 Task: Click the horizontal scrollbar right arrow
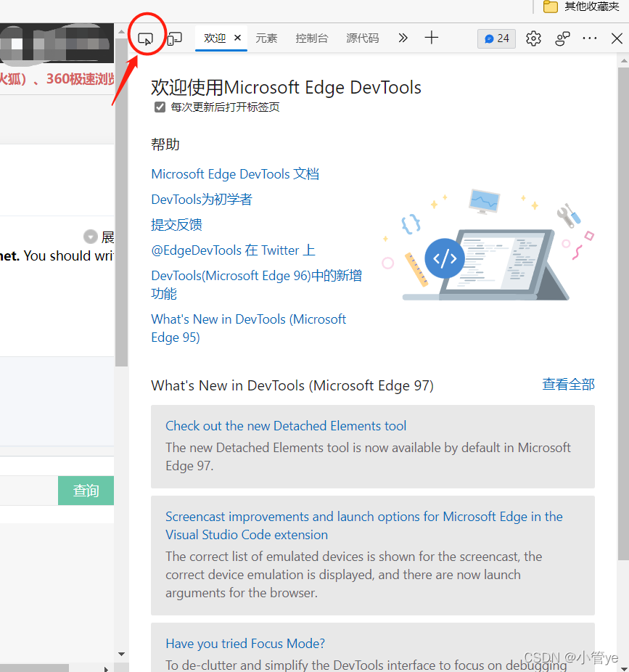(x=106, y=668)
